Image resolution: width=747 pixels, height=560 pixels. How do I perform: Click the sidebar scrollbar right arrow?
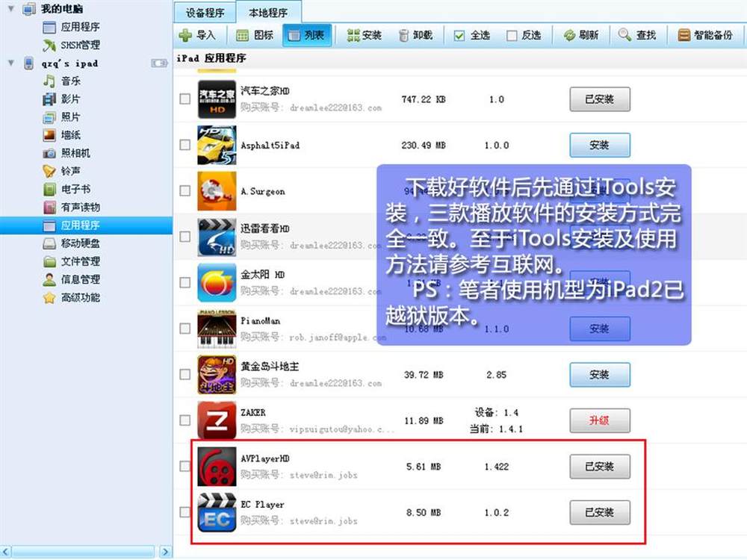pos(165,552)
